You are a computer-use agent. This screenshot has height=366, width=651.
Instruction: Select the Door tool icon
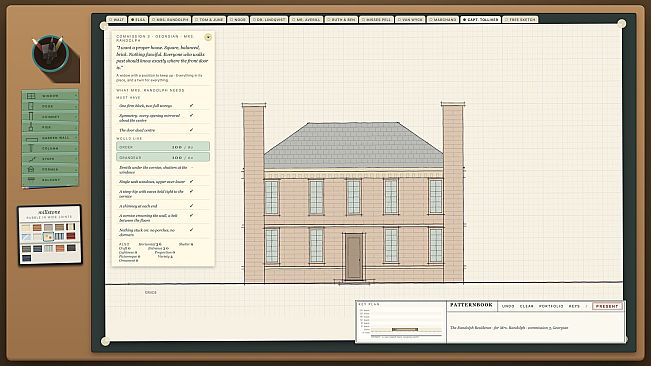31,106
